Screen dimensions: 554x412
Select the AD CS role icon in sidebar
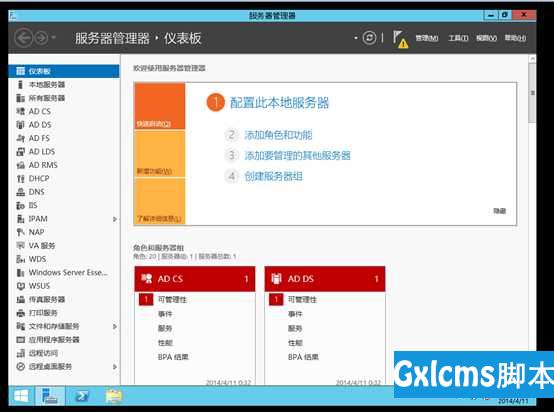(x=20, y=111)
